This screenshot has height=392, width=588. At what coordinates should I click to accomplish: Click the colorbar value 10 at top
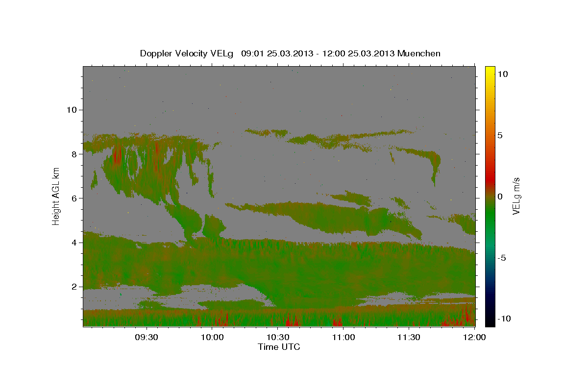coord(502,73)
